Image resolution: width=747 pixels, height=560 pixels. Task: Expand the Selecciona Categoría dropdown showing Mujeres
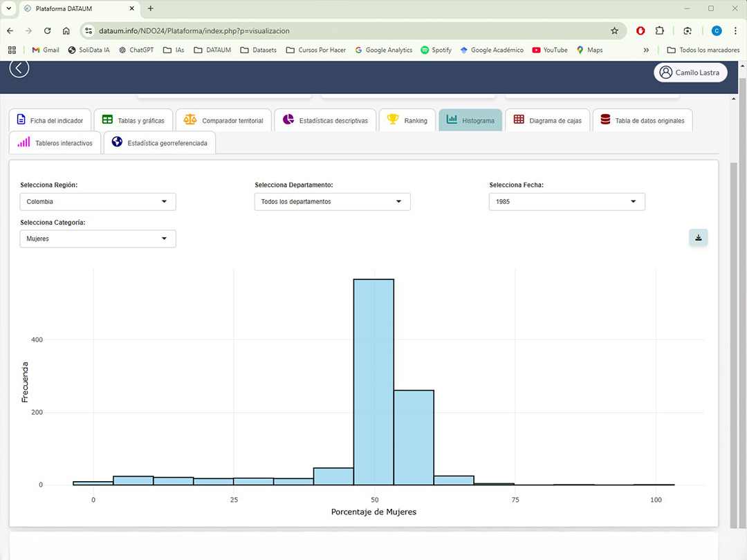[98, 239]
